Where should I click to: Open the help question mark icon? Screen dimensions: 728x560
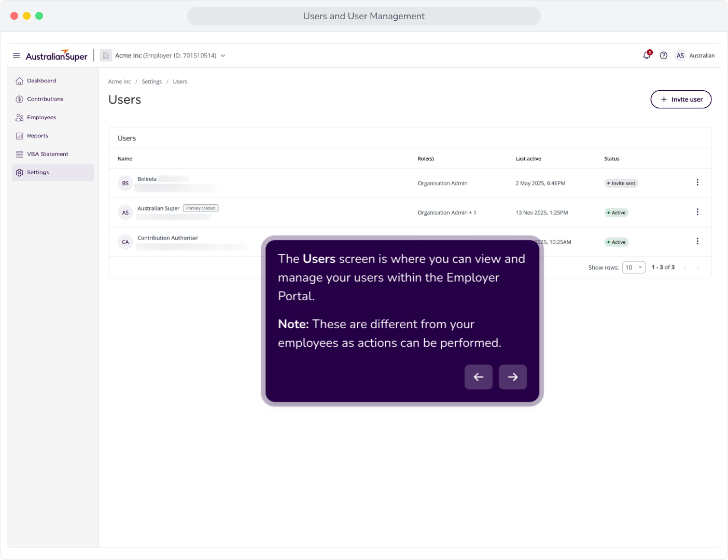pyautogui.click(x=664, y=55)
